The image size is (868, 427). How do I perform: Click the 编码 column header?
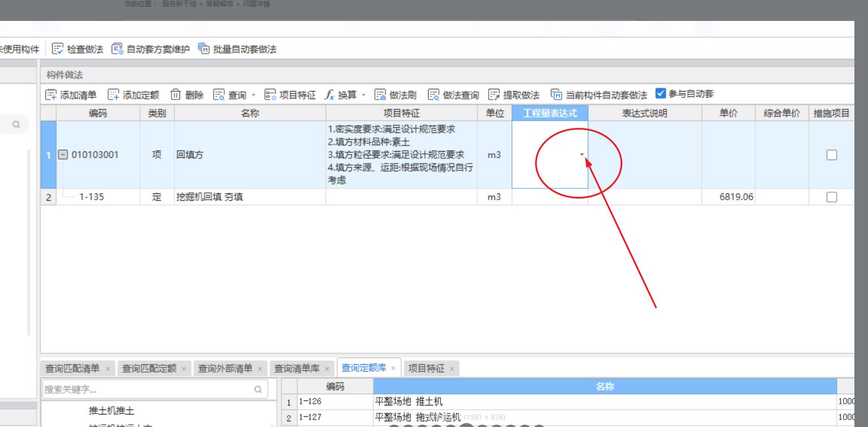click(98, 113)
